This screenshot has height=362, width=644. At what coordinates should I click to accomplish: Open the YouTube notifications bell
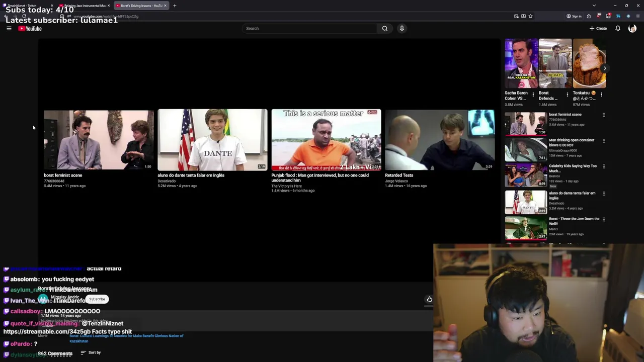pyautogui.click(x=618, y=29)
